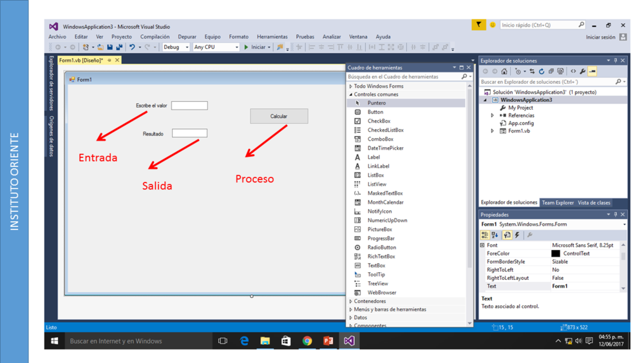Image resolution: width=644 pixels, height=363 pixels.
Task: Refresh the Solution Explorer
Action: click(x=542, y=72)
